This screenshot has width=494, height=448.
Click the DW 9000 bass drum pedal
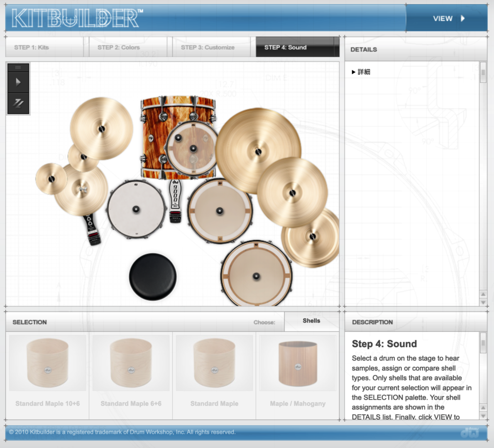(x=176, y=202)
